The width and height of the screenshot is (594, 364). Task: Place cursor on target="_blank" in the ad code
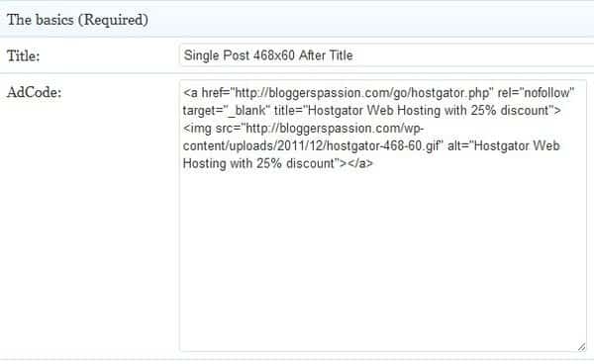226,111
